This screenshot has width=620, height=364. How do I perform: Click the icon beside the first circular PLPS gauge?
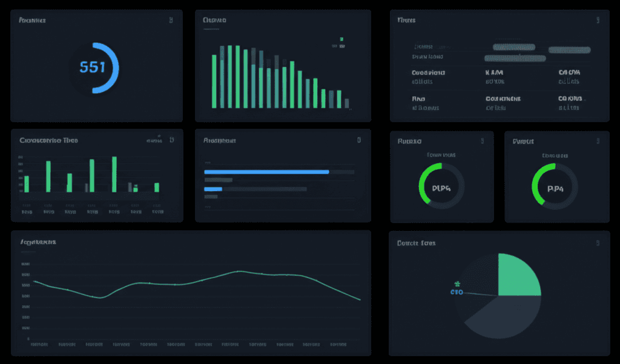tap(481, 140)
